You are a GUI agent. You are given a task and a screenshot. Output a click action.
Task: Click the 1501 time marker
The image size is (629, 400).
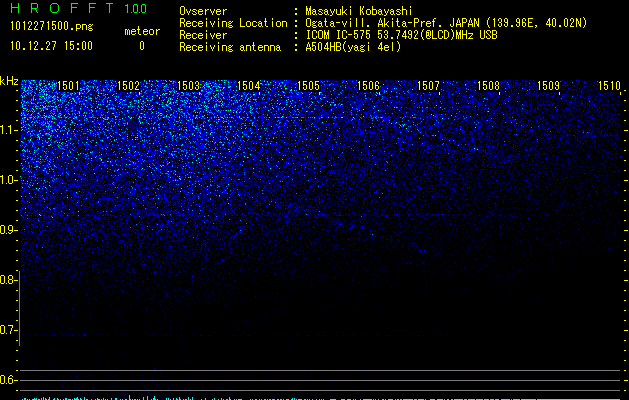[x=68, y=86]
